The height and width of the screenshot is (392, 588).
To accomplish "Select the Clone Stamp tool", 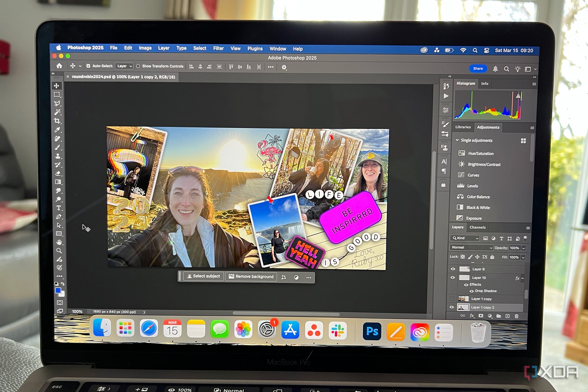I will 58,156.
